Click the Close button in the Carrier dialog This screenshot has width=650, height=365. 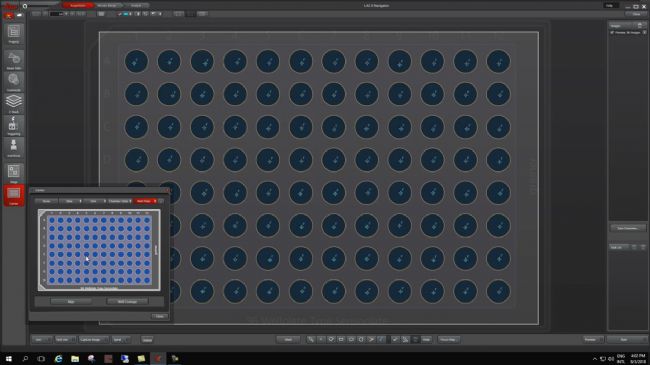(x=159, y=316)
